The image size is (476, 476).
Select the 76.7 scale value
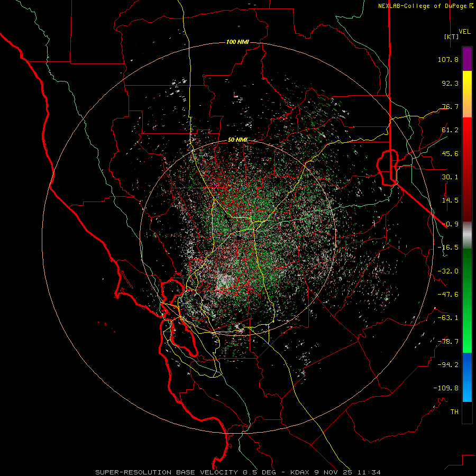450,106
